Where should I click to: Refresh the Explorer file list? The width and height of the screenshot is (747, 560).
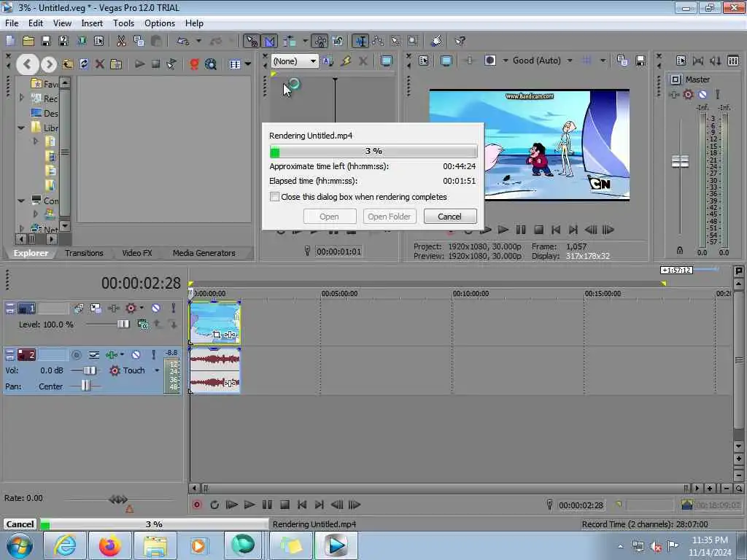click(x=84, y=64)
